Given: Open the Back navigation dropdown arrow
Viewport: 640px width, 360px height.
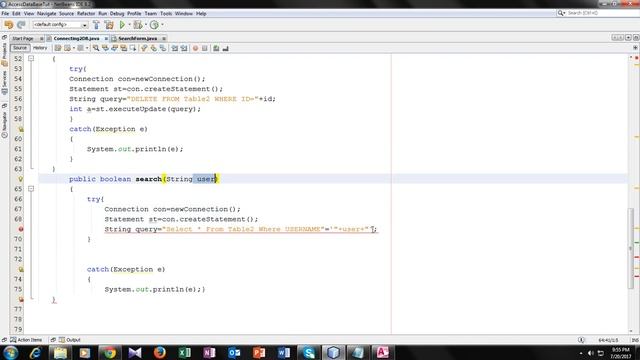Looking at the screenshot, I should click(x=73, y=48).
